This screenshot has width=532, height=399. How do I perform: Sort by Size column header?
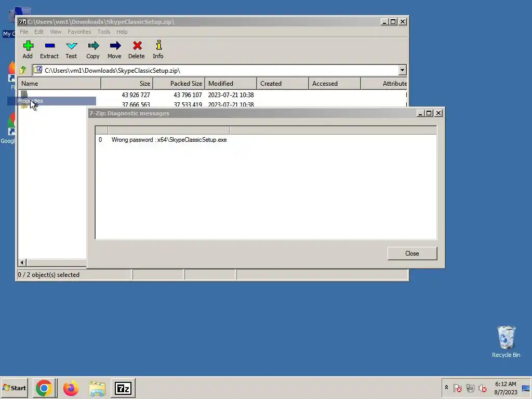pyautogui.click(x=127, y=84)
